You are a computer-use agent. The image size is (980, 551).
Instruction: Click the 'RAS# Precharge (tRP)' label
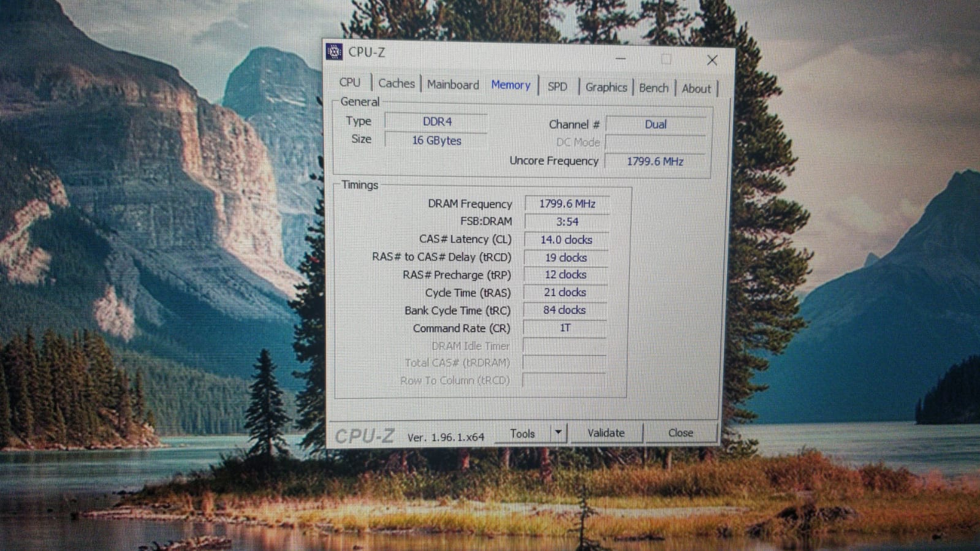457,275
